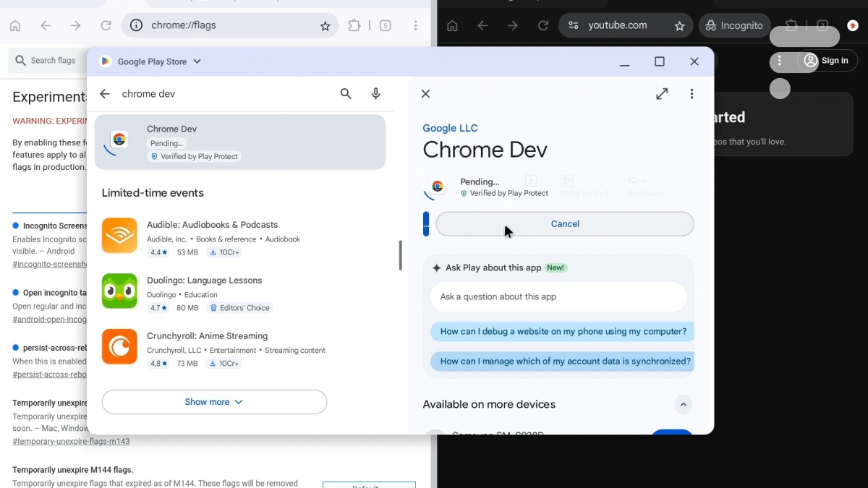Open the Audible app icon
Image resolution: width=868 pixels, height=488 pixels.
119,236
